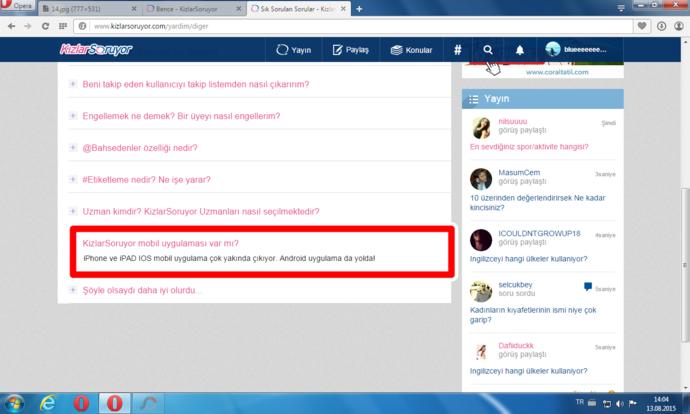Open the blueeeeee user profile menu
Image resolution: width=690 pixels, height=414 pixels.
click(576, 50)
